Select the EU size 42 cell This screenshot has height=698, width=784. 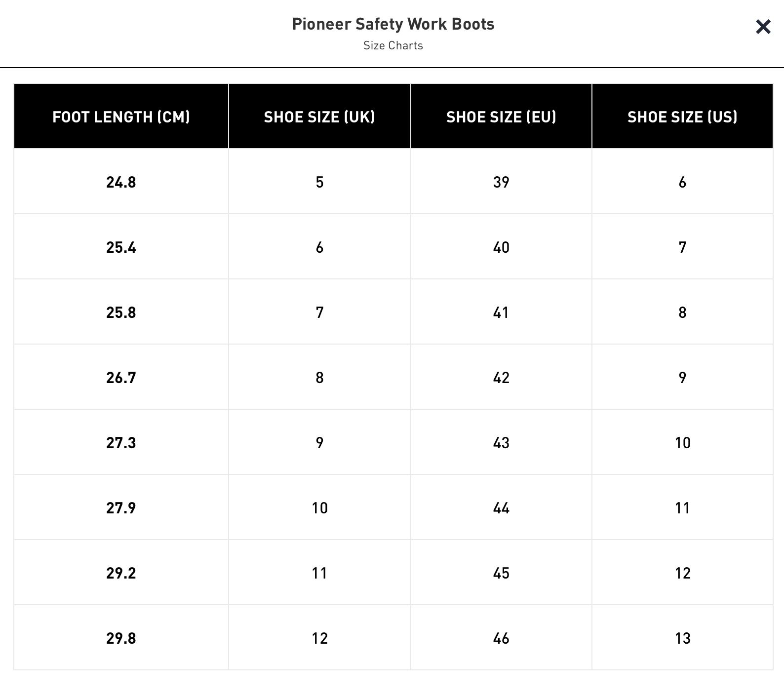coord(501,378)
